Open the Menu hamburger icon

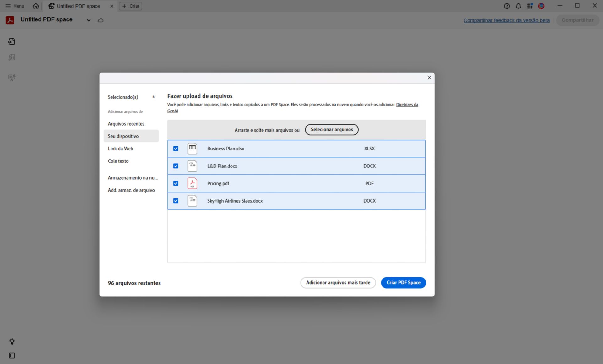coord(8,6)
